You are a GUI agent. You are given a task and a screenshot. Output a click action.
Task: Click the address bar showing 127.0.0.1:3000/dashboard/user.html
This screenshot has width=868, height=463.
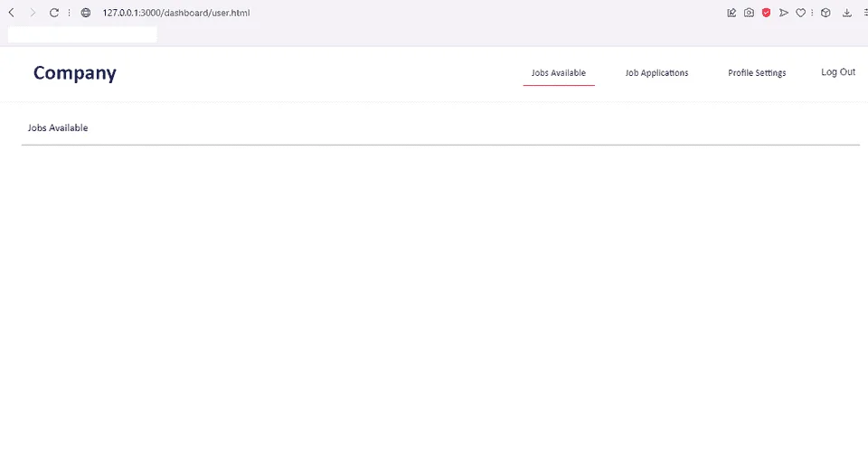pyautogui.click(x=176, y=13)
